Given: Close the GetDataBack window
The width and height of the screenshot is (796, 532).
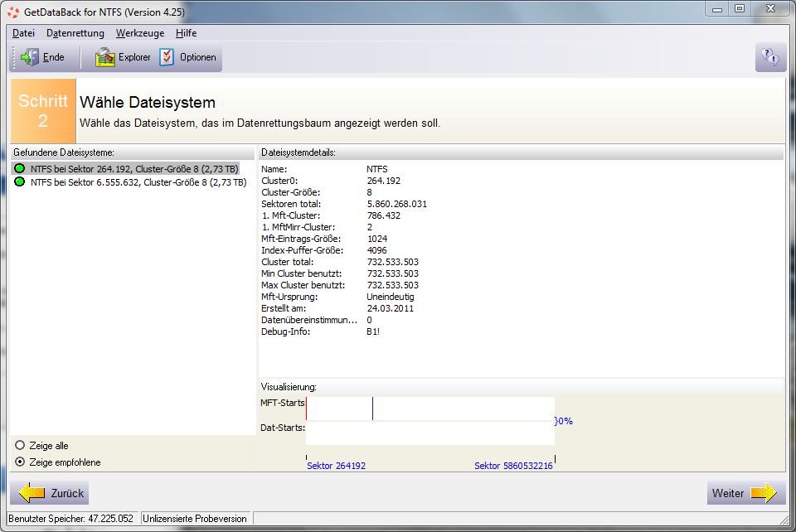Looking at the screenshot, I should [770, 9].
